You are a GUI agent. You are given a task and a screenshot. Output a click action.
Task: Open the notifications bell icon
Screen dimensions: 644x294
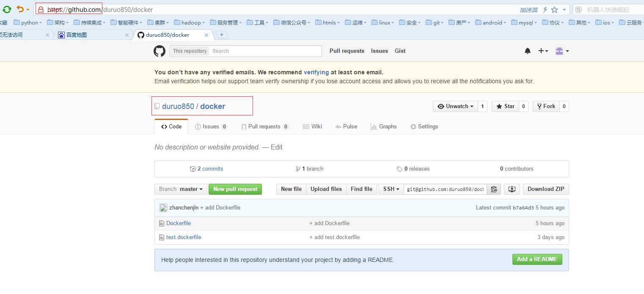(x=527, y=51)
